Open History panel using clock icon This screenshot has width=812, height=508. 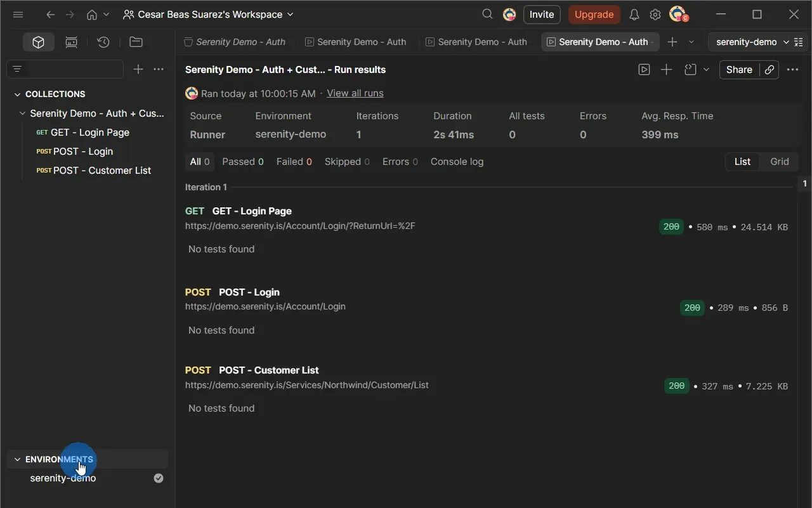pos(103,42)
